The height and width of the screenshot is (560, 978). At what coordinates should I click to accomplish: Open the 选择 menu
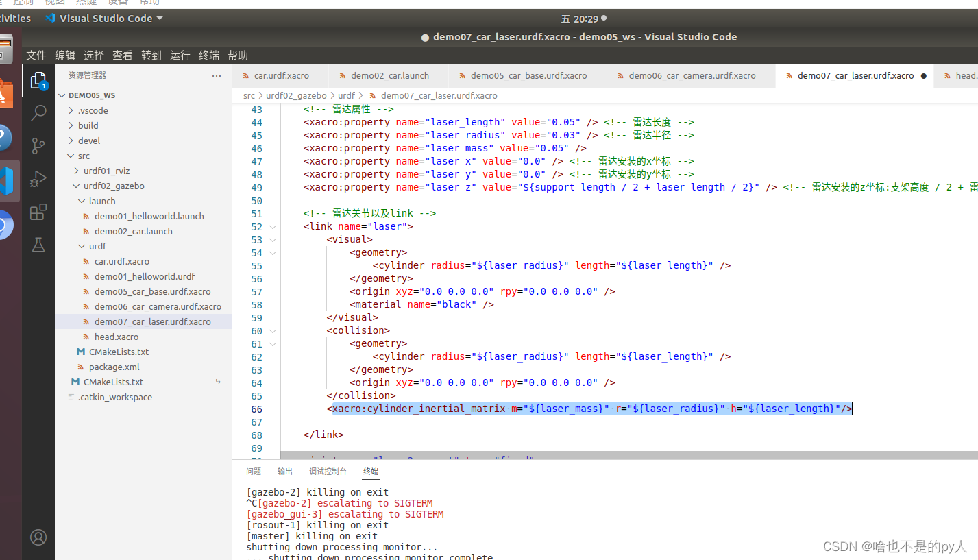pyautogui.click(x=94, y=56)
